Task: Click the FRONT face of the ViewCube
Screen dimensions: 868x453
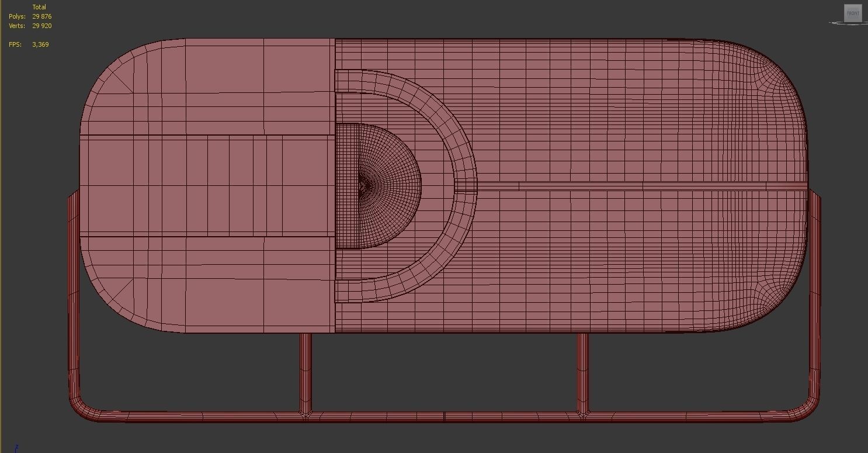Action: [853, 13]
